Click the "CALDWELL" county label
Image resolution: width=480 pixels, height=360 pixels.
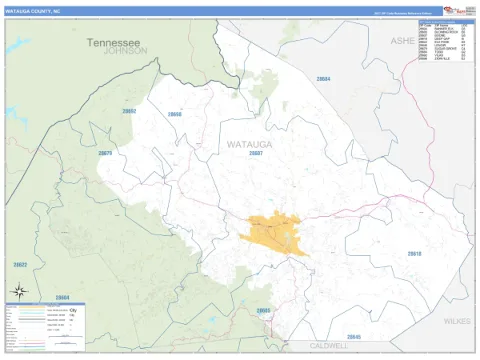pyautogui.click(x=328, y=346)
